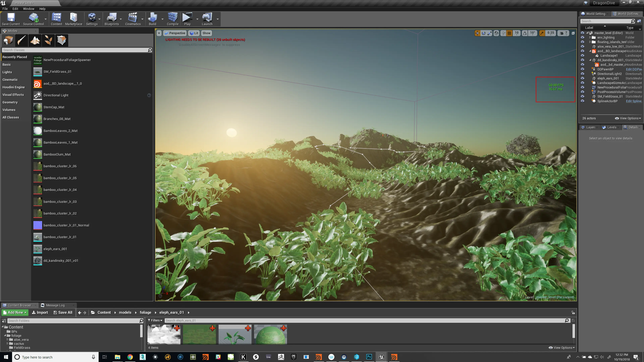Select Geometry Editing mode icon
644x362 pixels.
[62, 40]
